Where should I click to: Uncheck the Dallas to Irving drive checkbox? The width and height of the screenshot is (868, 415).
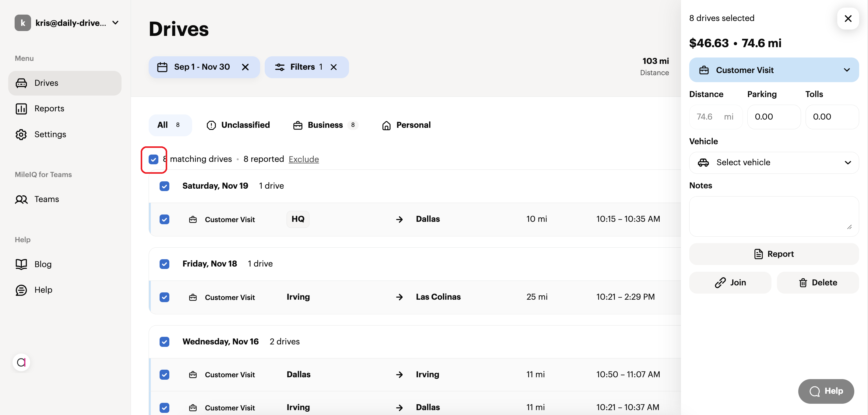click(164, 375)
